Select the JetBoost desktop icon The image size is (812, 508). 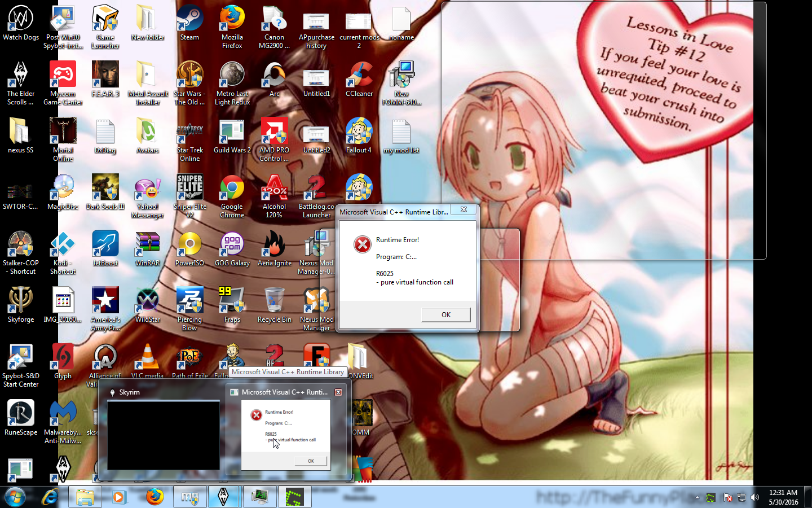click(x=105, y=249)
